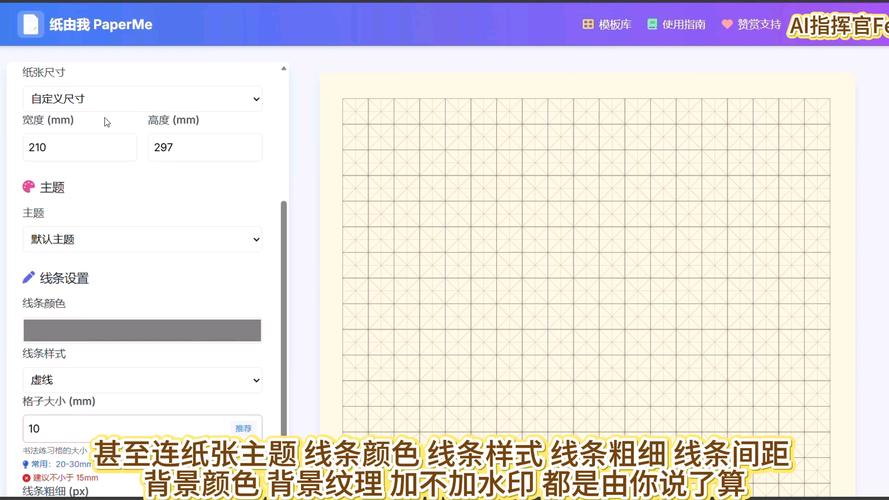Open the 纸张尺寸 dropdown showing 自定义尺寸
Screen dimensions: 889x500
point(142,99)
